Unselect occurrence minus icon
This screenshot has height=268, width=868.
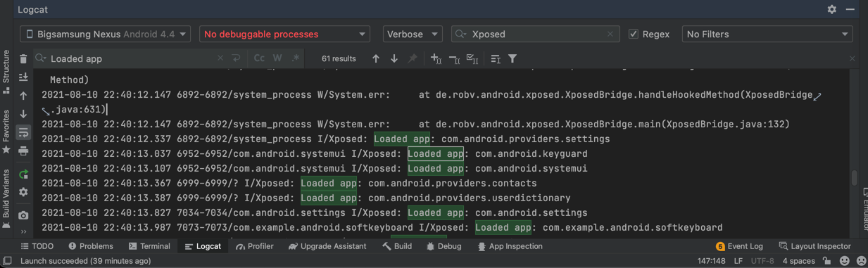tap(455, 58)
